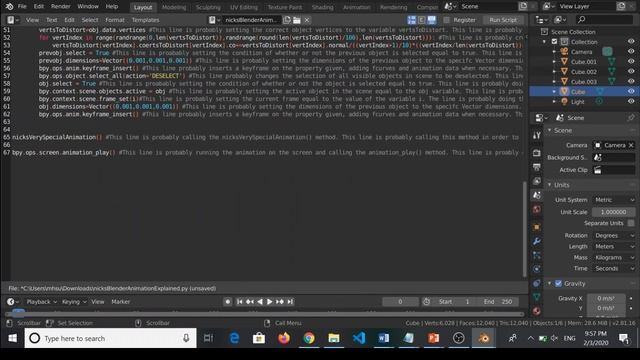This screenshot has width=640, height=360.
Task: Open the View Layer browse dropdown icon
Action: [549, 7]
